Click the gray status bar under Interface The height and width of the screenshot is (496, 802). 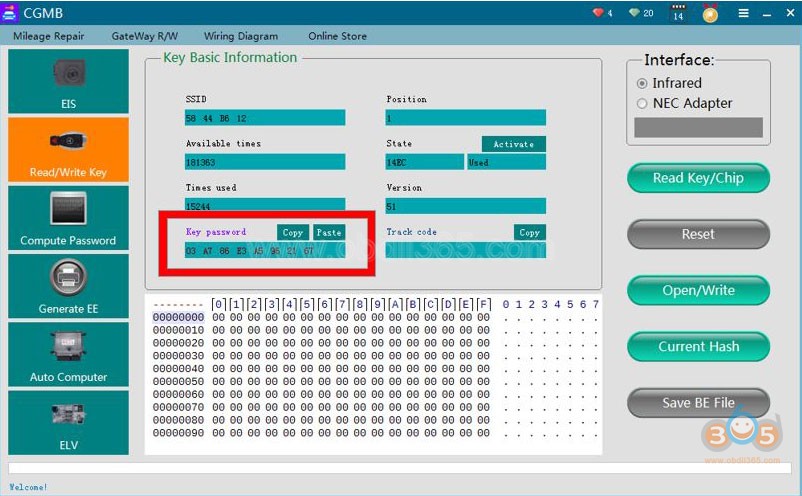698,127
